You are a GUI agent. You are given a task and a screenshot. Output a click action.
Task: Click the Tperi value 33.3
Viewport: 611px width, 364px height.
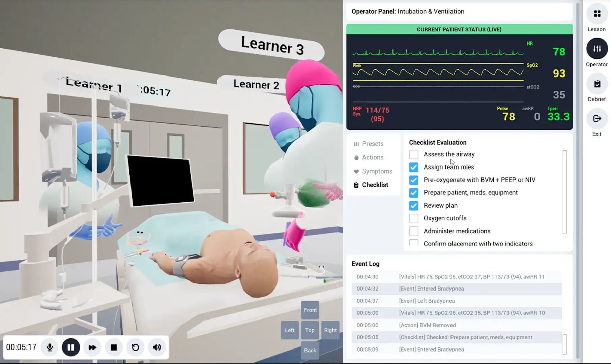click(558, 117)
